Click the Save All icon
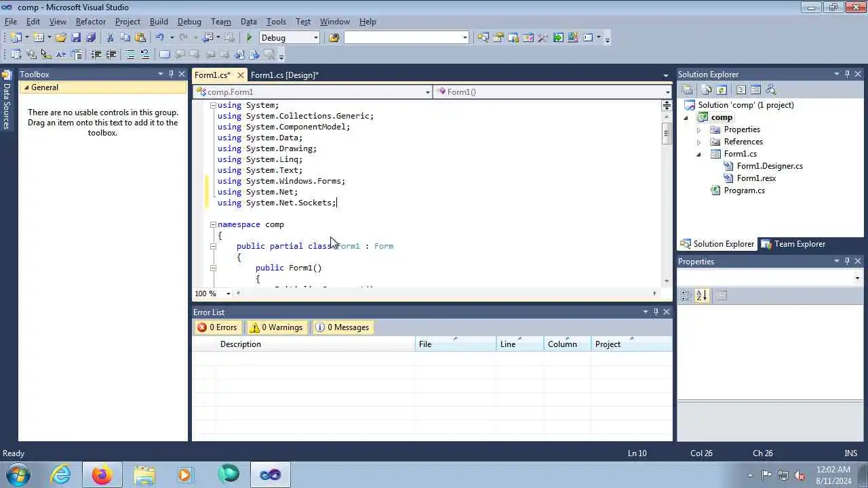The height and width of the screenshot is (488, 868). coord(91,38)
